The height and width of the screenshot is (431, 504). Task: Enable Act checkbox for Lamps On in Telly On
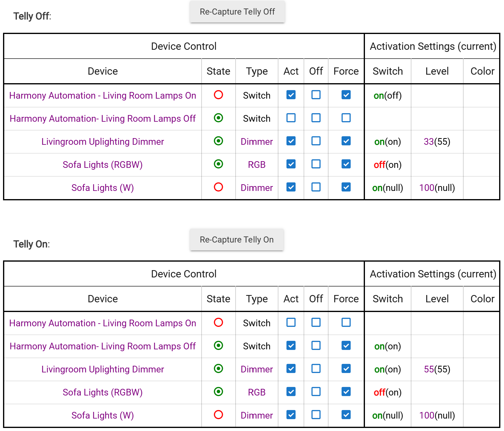click(x=291, y=323)
